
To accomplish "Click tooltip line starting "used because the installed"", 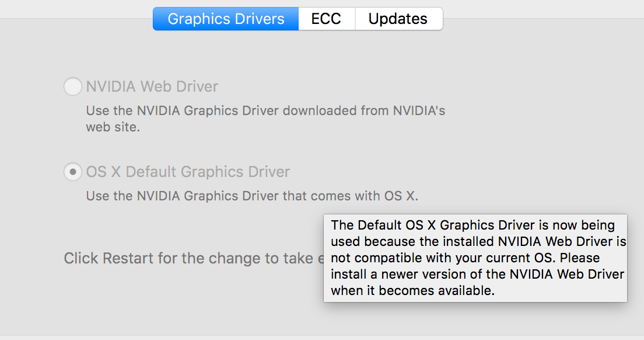I will [x=478, y=241].
